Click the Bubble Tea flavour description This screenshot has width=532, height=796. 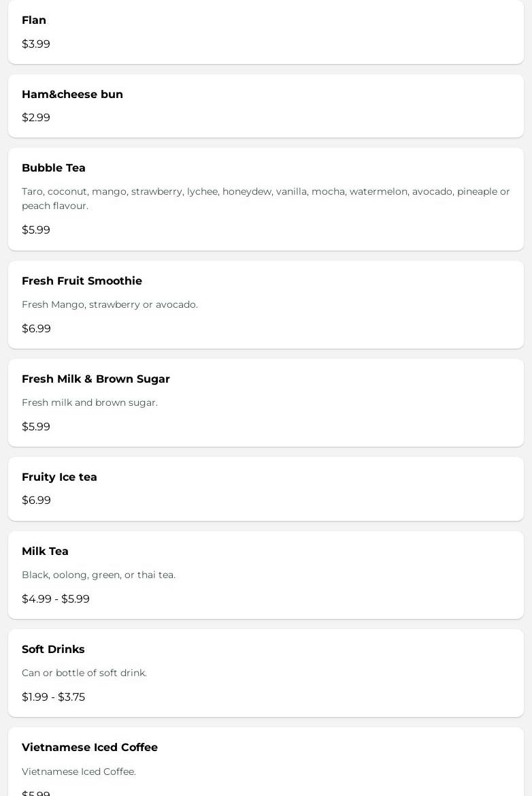click(265, 199)
